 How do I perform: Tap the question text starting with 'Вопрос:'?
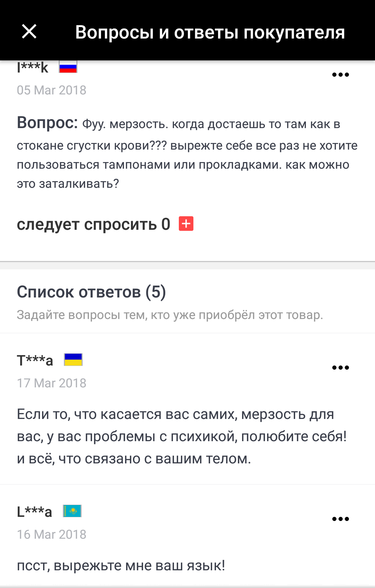(187, 153)
